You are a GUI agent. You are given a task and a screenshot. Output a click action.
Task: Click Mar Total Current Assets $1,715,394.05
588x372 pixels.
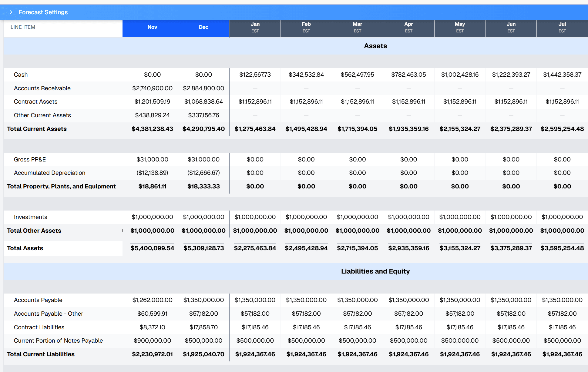358,129
